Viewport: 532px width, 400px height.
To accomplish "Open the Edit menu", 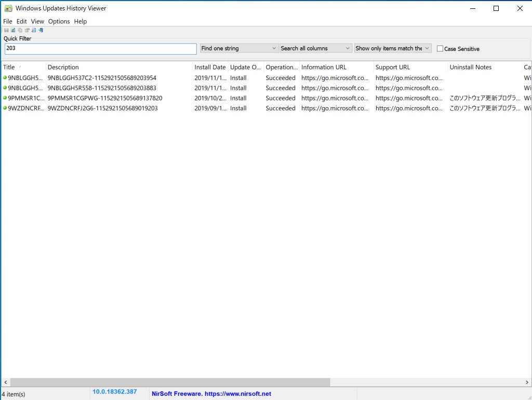I will pos(22,21).
